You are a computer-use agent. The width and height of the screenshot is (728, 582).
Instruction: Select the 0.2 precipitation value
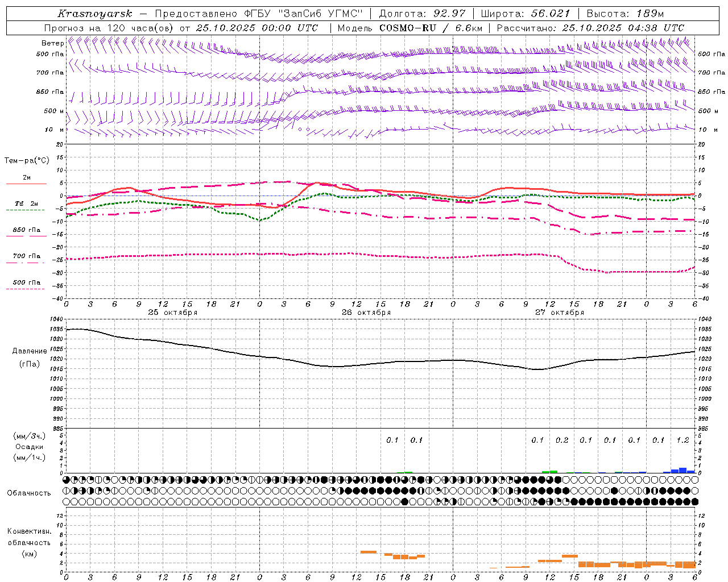pyautogui.click(x=562, y=440)
